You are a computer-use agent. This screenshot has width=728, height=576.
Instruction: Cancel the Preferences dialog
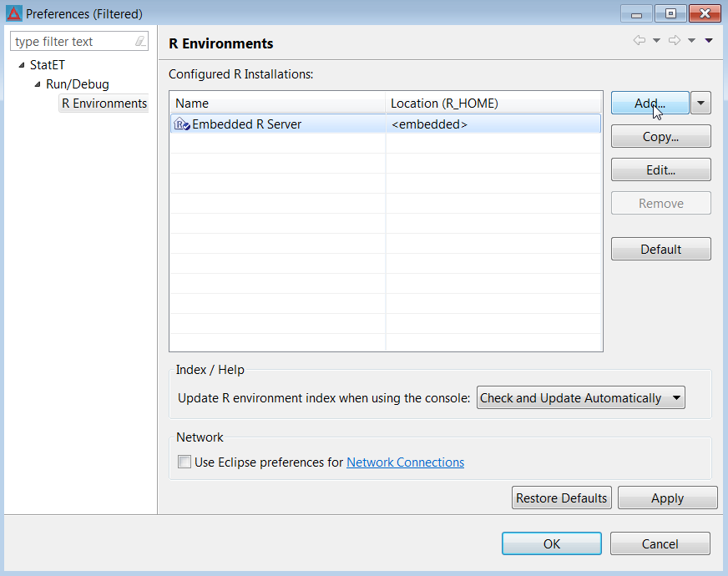coord(660,543)
